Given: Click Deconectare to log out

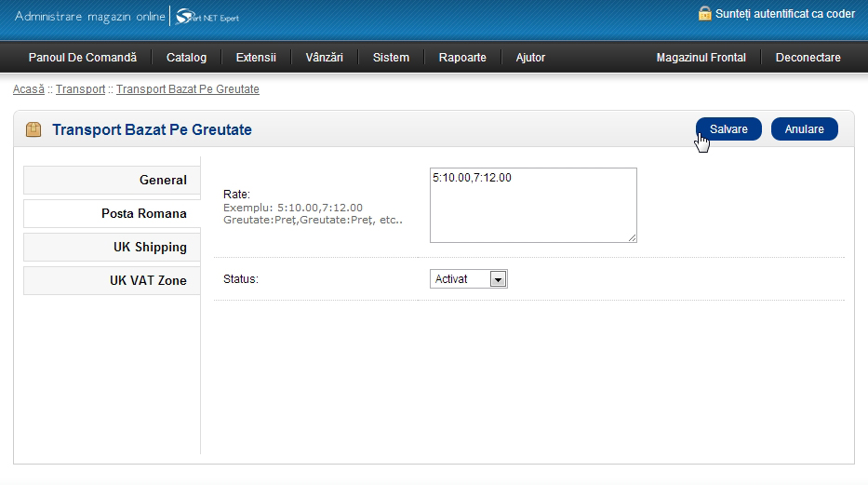Looking at the screenshot, I should click(808, 58).
